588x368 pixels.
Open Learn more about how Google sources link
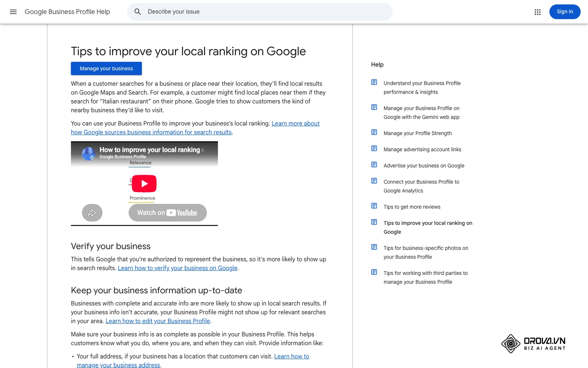[195, 128]
